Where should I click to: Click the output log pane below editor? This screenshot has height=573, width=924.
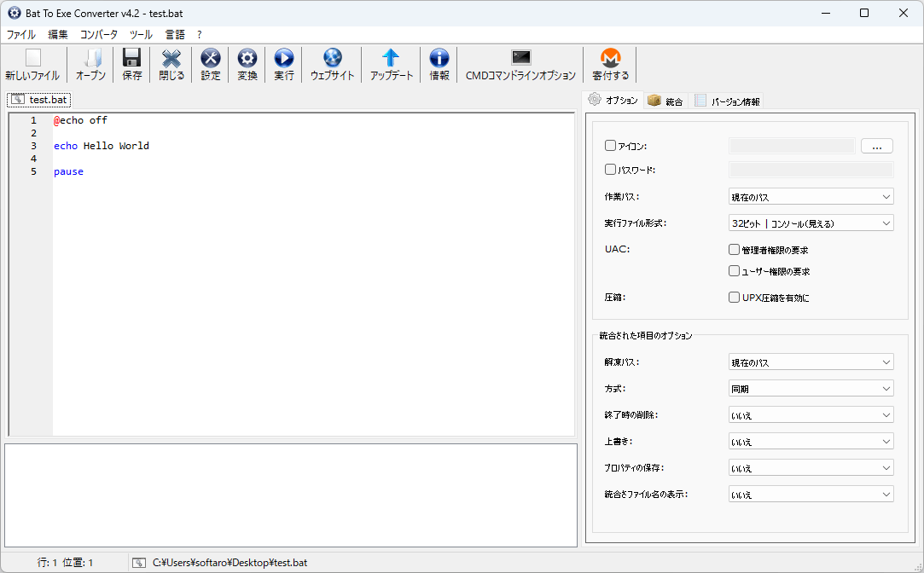291,495
